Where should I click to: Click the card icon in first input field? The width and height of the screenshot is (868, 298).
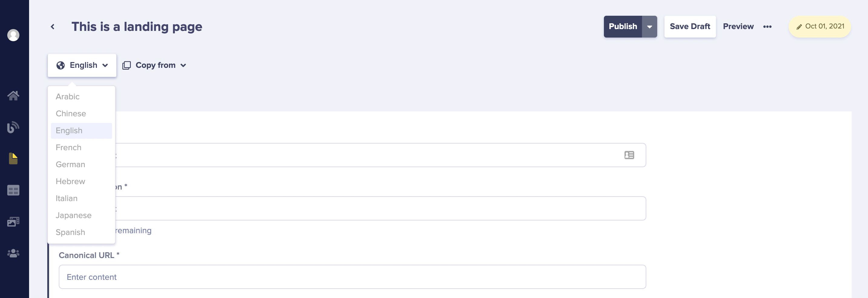point(629,155)
